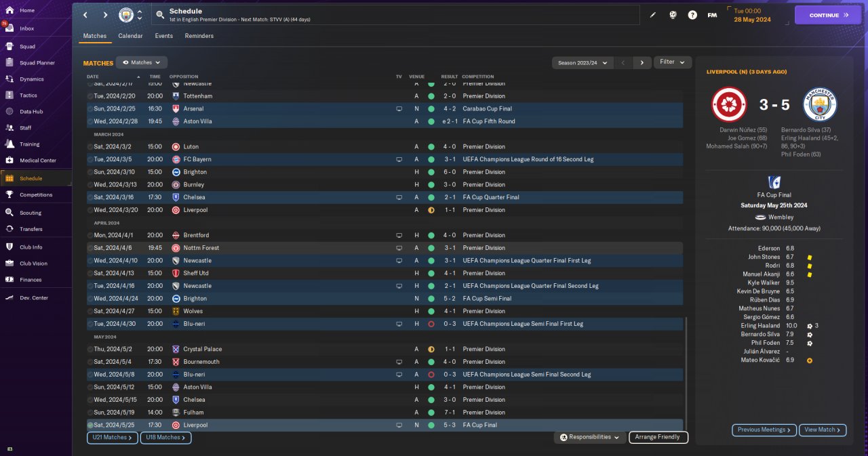The image size is (868, 456).
Task: Toggle the selector on the Bournemouth 2024/5/4 row
Action: click(x=90, y=362)
